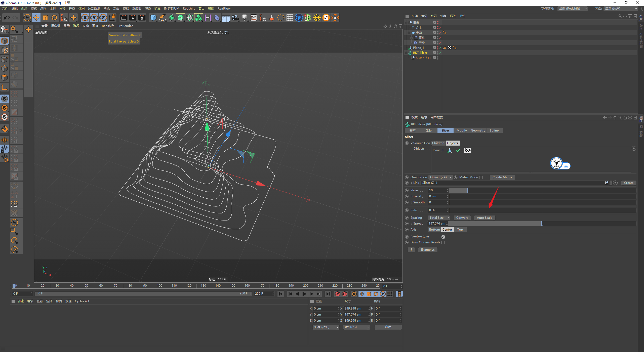The width and height of the screenshot is (644, 352).
Task: Select the Rotate tool
Action: [x=54, y=18]
